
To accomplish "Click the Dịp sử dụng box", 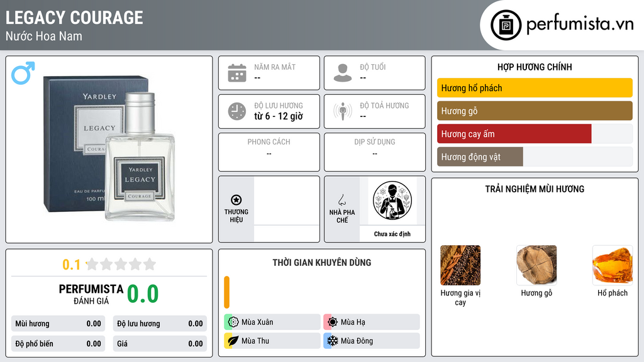I will pos(375,152).
